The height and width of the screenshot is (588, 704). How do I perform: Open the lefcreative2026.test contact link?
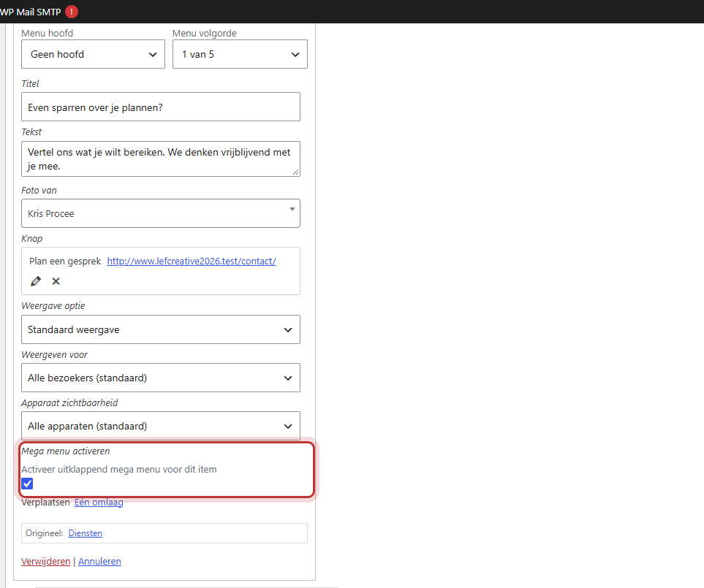tap(192, 261)
